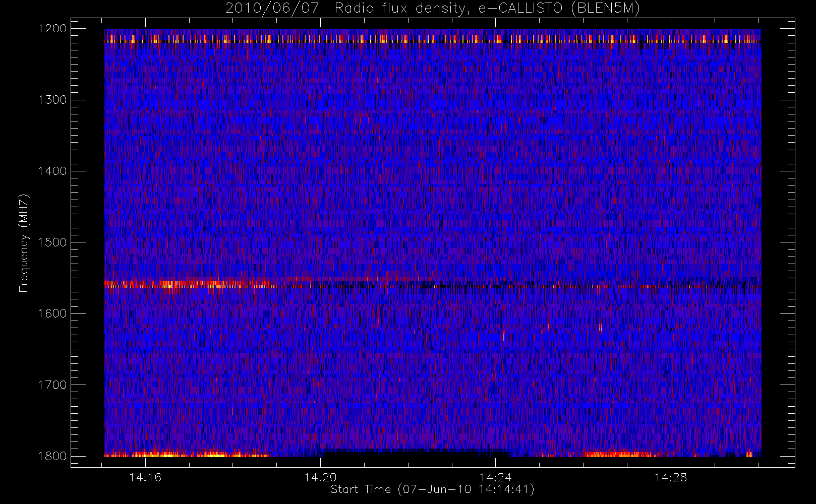The image size is (816, 504).
Task: Click the 1800 frequency tick label
Action: [53, 456]
